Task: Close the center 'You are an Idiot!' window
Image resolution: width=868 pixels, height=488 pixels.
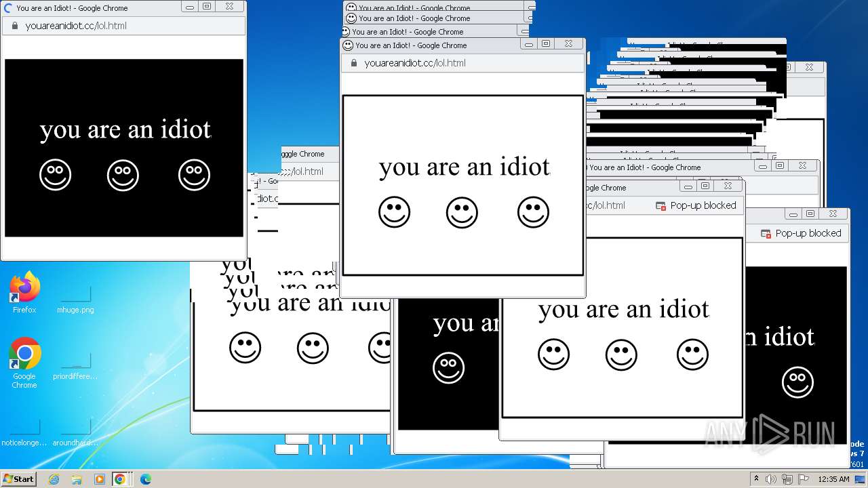Action: (569, 43)
